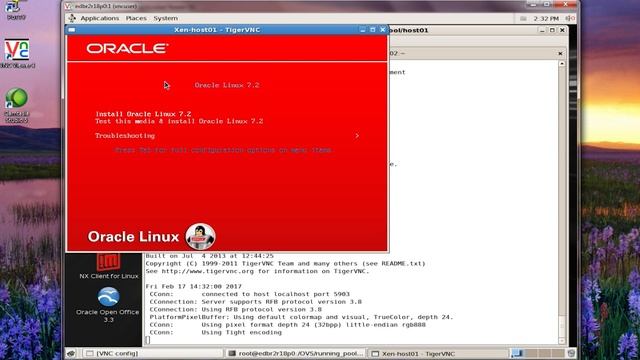Maximize the host01 terminal window
This screenshot has width=640, height=360.
[x=552, y=30]
